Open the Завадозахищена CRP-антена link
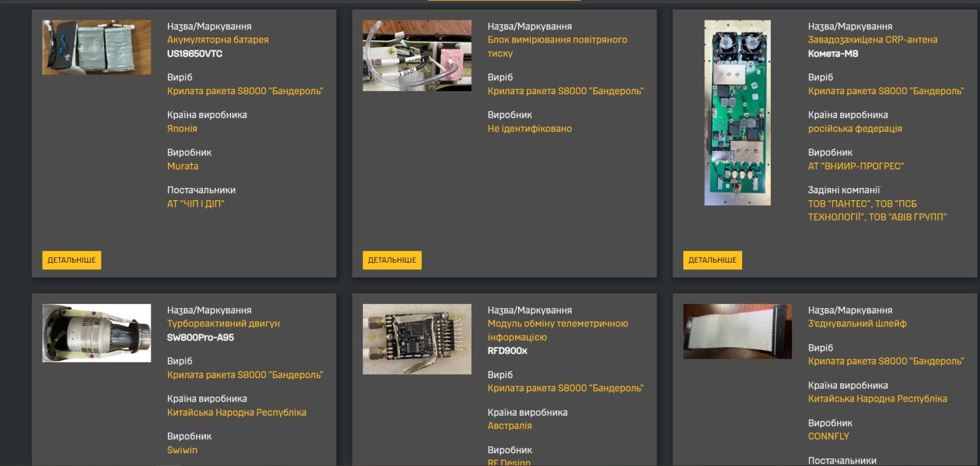The height and width of the screenshot is (466, 980). (872, 40)
